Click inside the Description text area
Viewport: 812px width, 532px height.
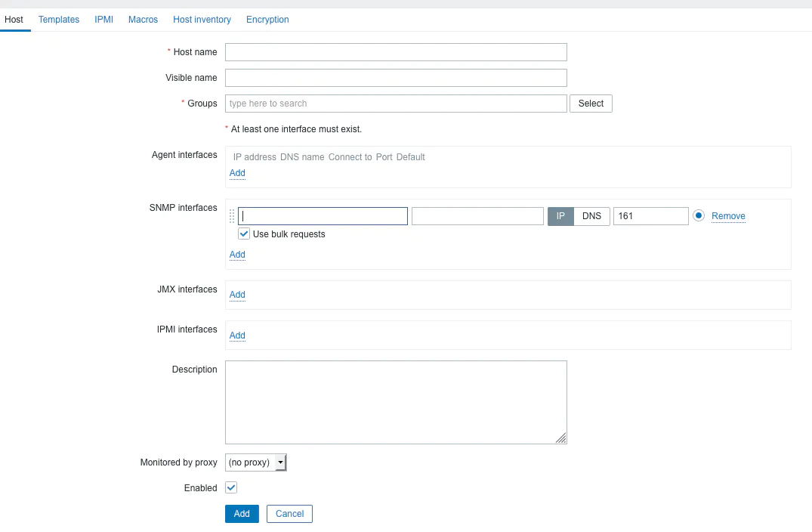point(396,403)
